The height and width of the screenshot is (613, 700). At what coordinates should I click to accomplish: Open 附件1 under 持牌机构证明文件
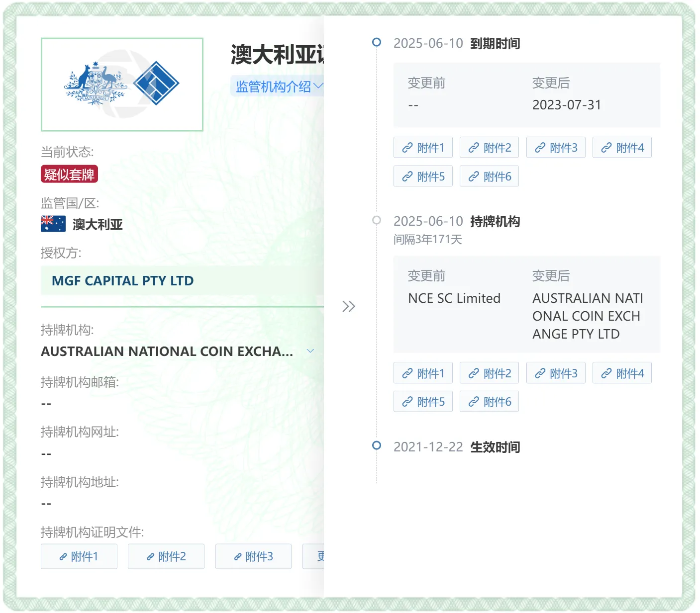tap(79, 556)
